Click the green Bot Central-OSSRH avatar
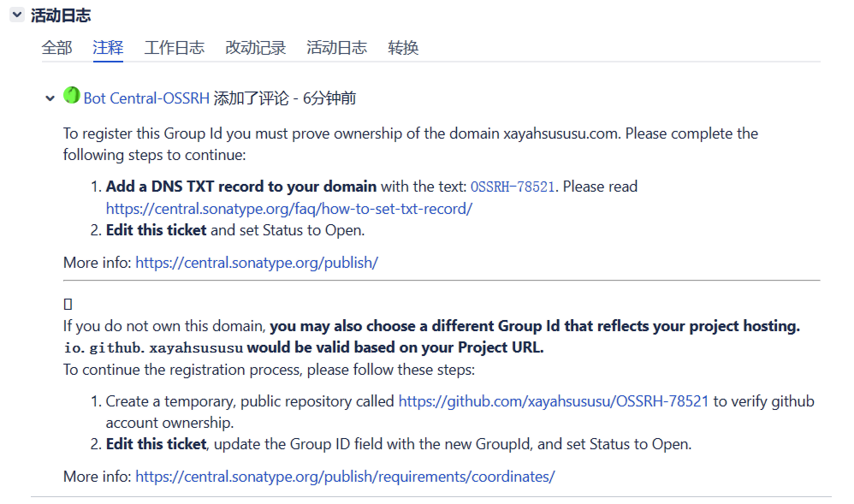 pyautogui.click(x=72, y=96)
